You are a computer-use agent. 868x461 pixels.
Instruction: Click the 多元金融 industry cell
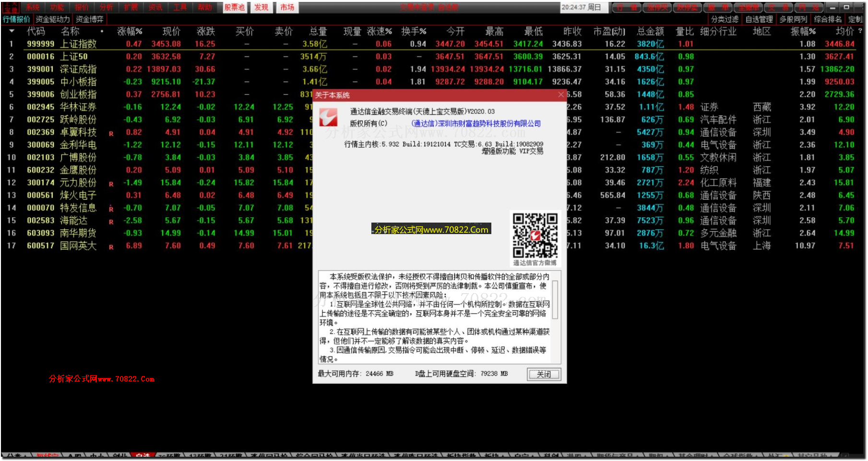click(x=718, y=233)
